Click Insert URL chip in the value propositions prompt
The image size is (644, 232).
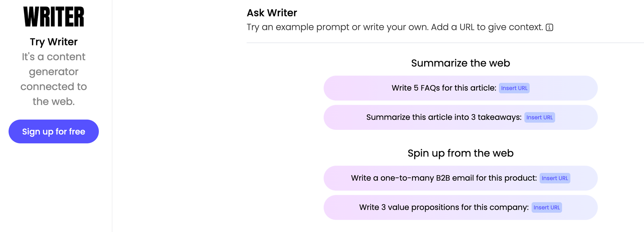pyautogui.click(x=546, y=208)
